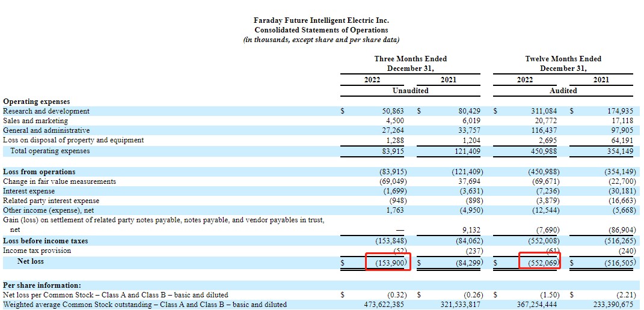Click the 311,084 research and development value
Image resolution: width=644 pixels, height=310 pixels.
pyautogui.click(x=541, y=111)
